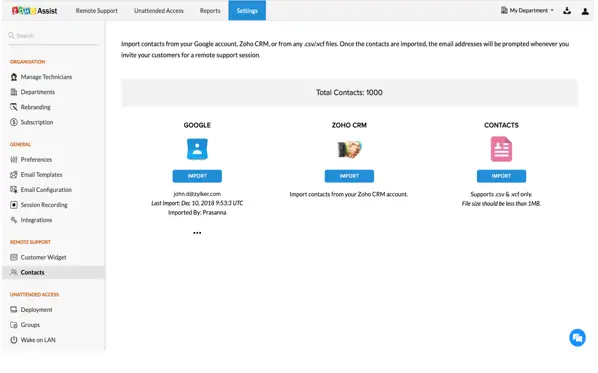Click the Email Templates icon

pyautogui.click(x=14, y=175)
